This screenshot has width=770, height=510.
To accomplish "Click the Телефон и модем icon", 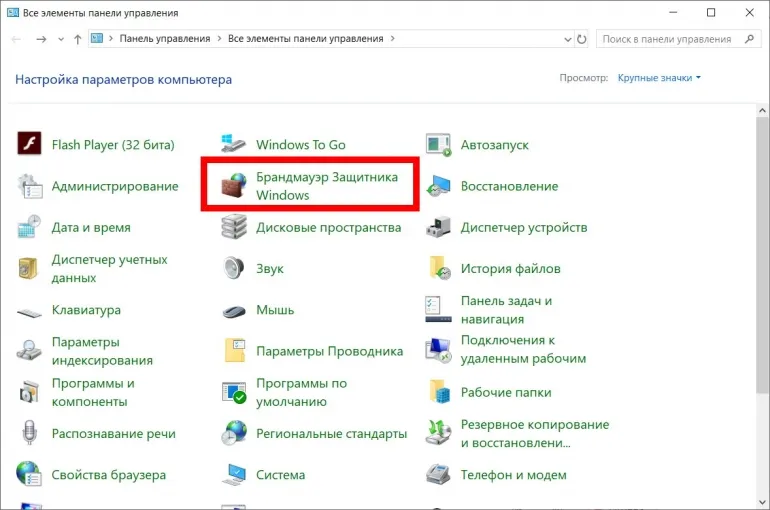I will tap(438, 475).
